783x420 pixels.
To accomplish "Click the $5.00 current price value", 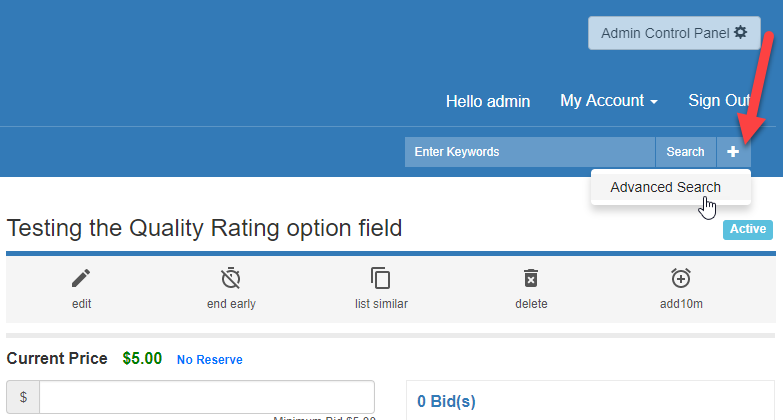I will 142,359.
